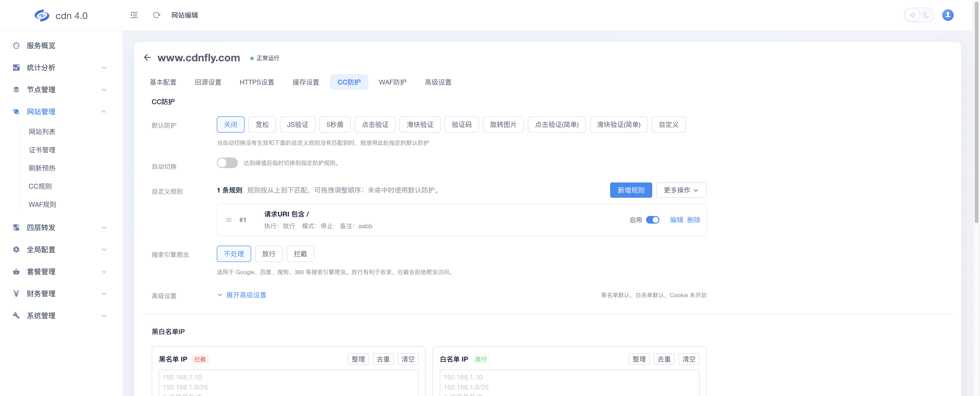Viewport: 980px width, 396px height.
Task: Expand the 系统管理 sidebar menu
Action: (x=104, y=316)
